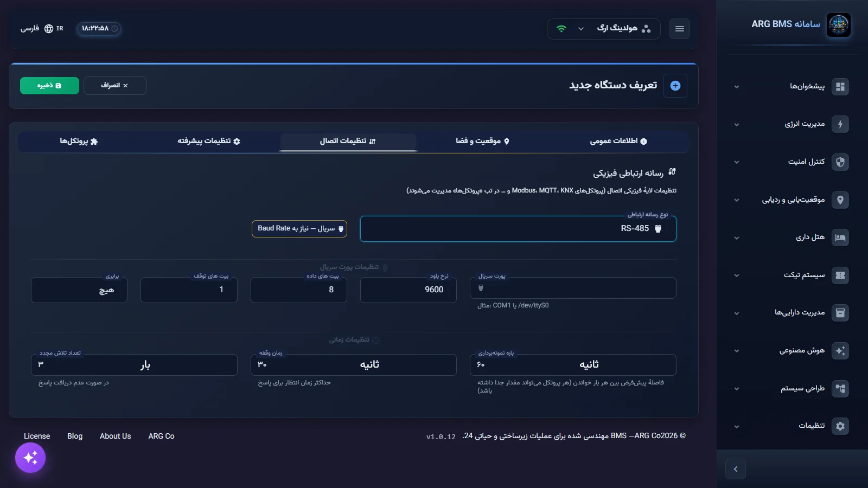The height and width of the screenshot is (488, 868).
Task: Select Connection Settings (تنظیمات اتصال) tab
Action: pyautogui.click(x=348, y=141)
